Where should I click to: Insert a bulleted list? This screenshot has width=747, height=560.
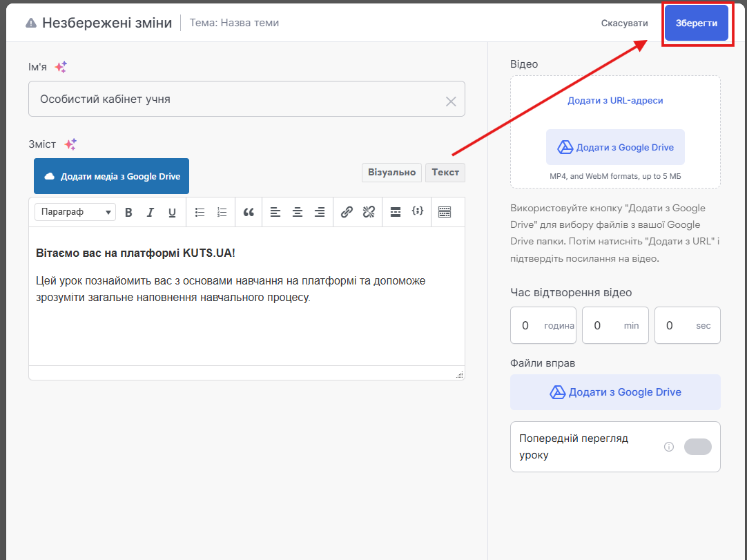coord(200,213)
